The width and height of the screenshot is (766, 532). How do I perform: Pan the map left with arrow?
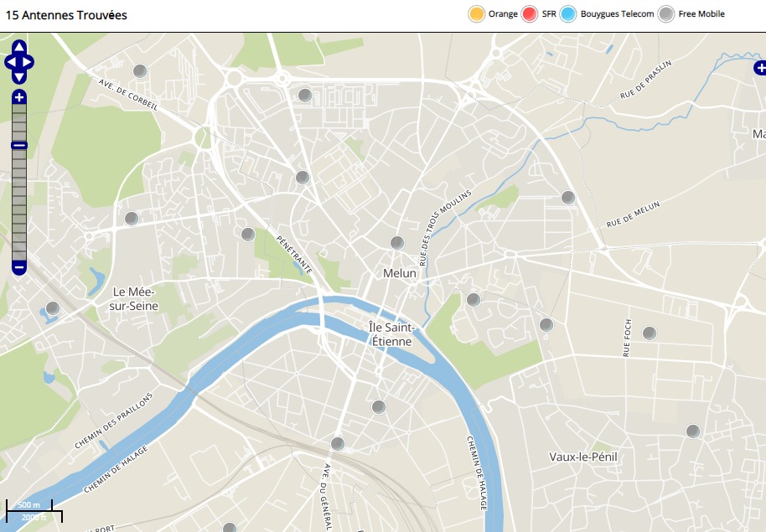point(9,62)
